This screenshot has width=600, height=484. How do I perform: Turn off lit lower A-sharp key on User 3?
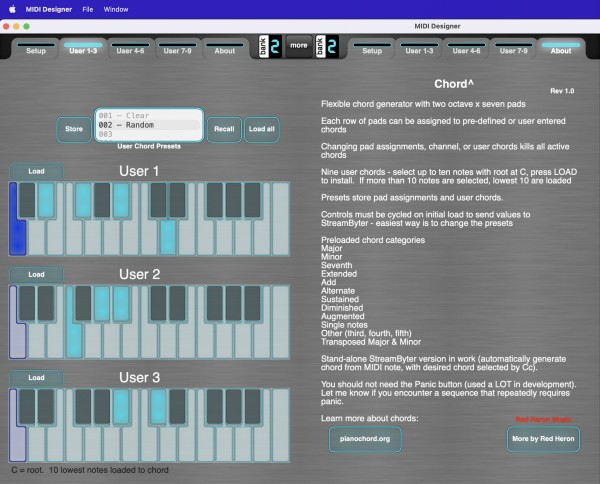tap(121, 407)
